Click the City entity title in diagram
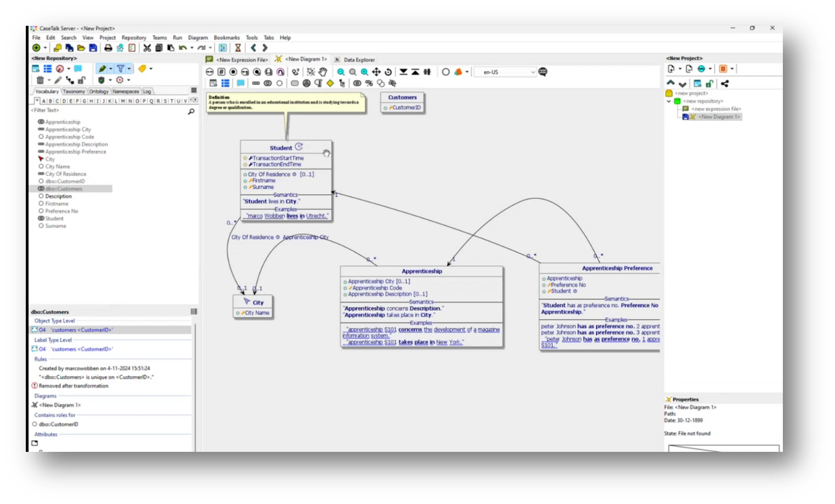Image resolution: width=835 pixels, height=504 pixels. (x=258, y=303)
